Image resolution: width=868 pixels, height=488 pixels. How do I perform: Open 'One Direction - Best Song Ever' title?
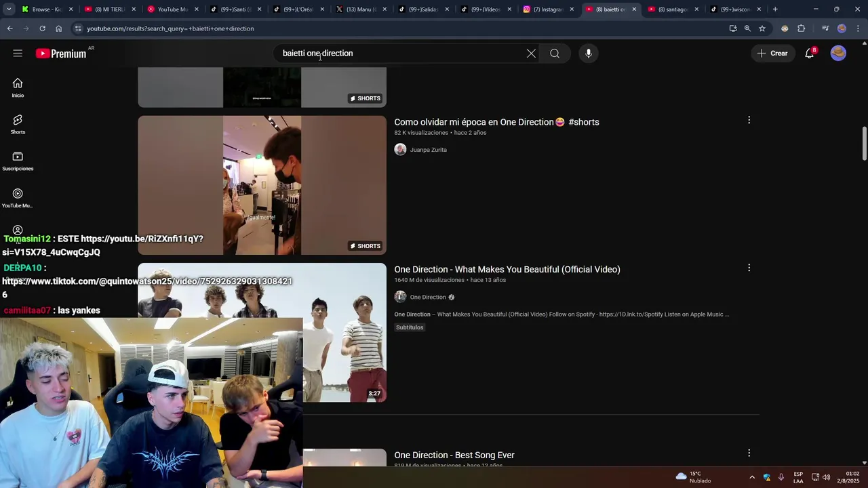(x=454, y=455)
